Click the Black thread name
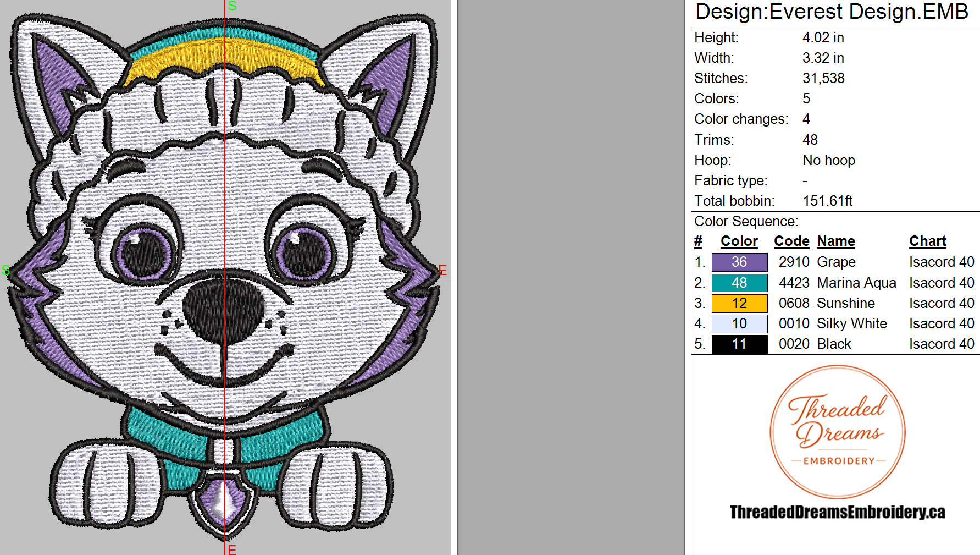Viewport: 980px width, 555px height. [x=834, y=344]
